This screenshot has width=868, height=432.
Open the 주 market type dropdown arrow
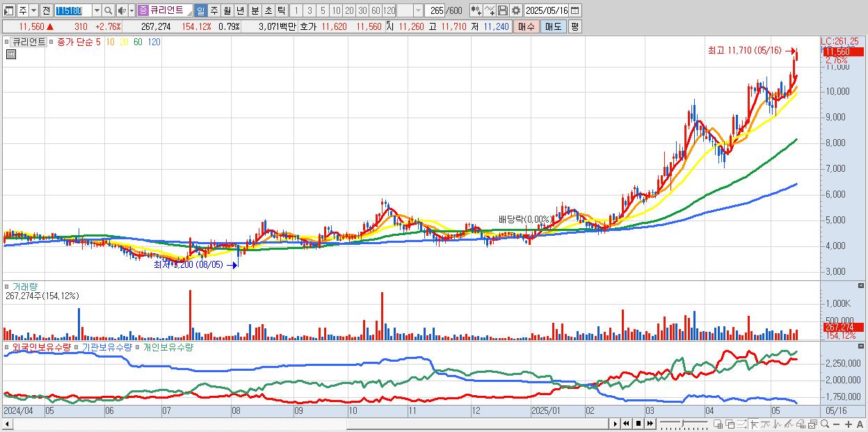[x=33, y=10]
